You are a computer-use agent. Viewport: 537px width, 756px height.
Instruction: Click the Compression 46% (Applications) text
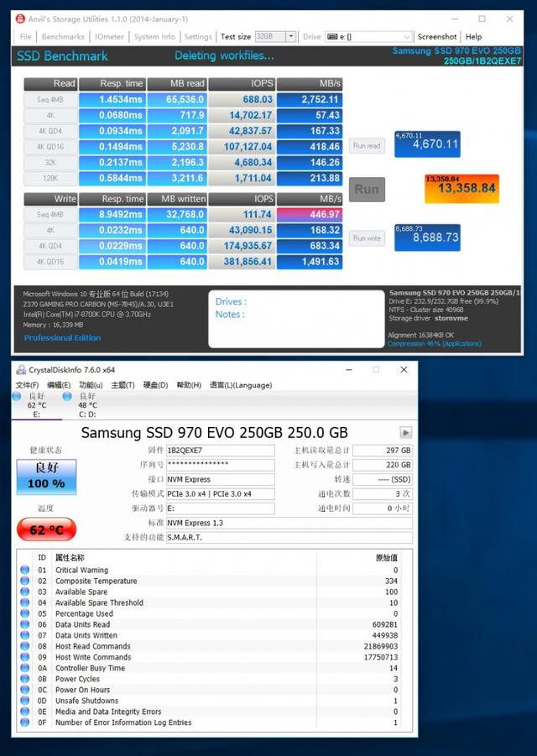pyautogui.click(x=435, y=344)
